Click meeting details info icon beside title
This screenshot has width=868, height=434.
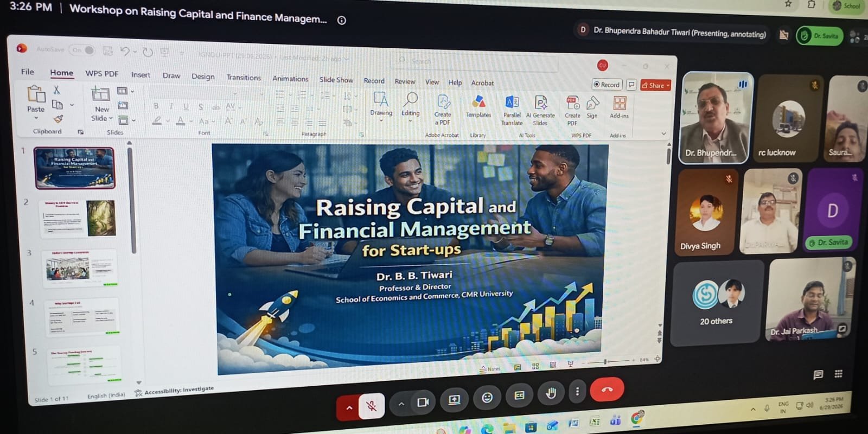coord(342,21)
